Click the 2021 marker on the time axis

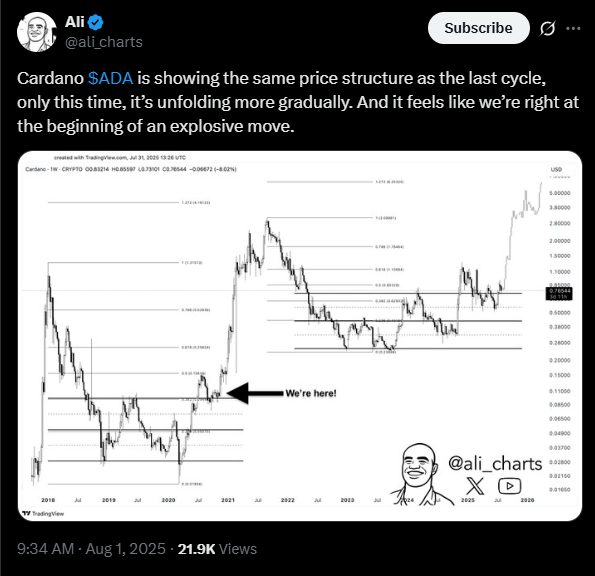click(228, 500)
